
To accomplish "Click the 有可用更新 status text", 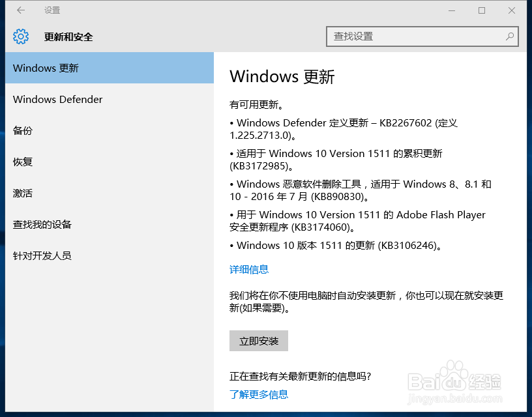I will point(256,105).
